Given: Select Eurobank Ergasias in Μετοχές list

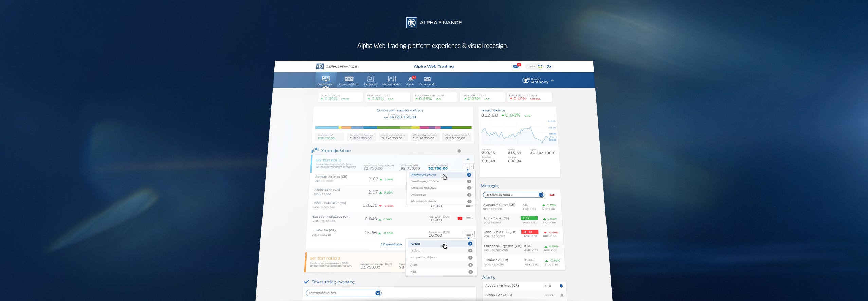Looking at the screenshot, I should (523, 248).
